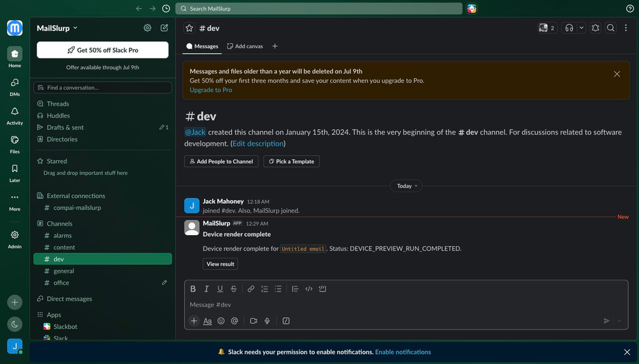Click the moon pause notifications icon
Viewport: 639px width, 364px height.
coord(15,324)
